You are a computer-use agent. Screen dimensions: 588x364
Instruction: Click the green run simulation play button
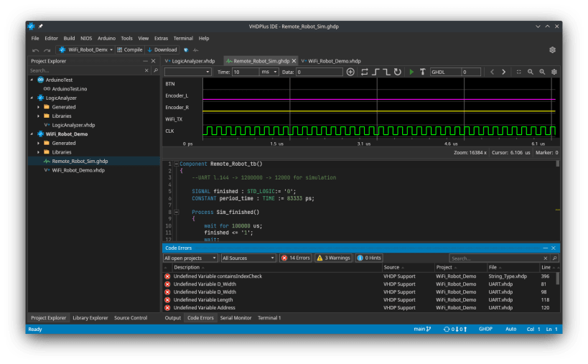click(x=411, y=72)
